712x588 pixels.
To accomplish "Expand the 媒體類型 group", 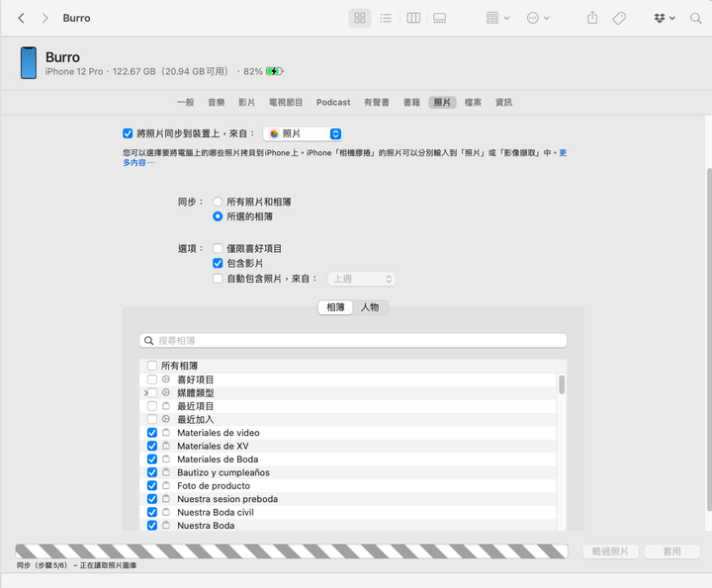I will coord(145,393).
